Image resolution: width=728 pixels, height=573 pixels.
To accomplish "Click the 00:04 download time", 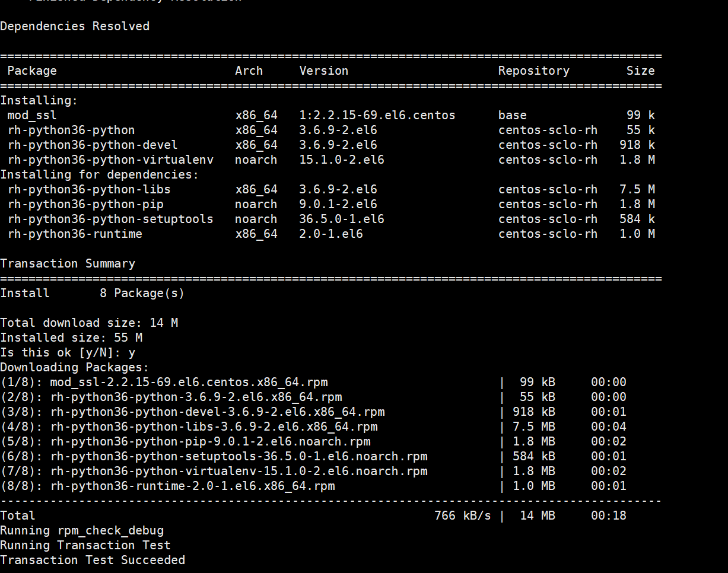I will [609, 426].
